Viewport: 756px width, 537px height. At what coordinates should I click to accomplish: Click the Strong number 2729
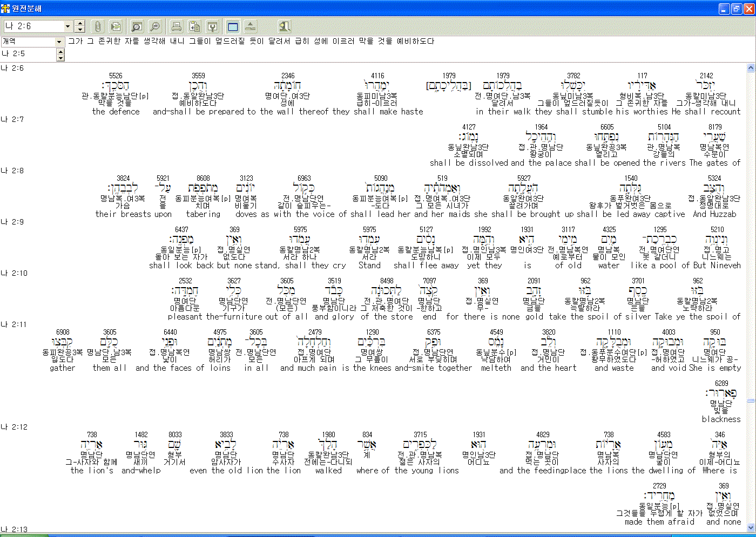pyautogui.click(x=659, y=486)
